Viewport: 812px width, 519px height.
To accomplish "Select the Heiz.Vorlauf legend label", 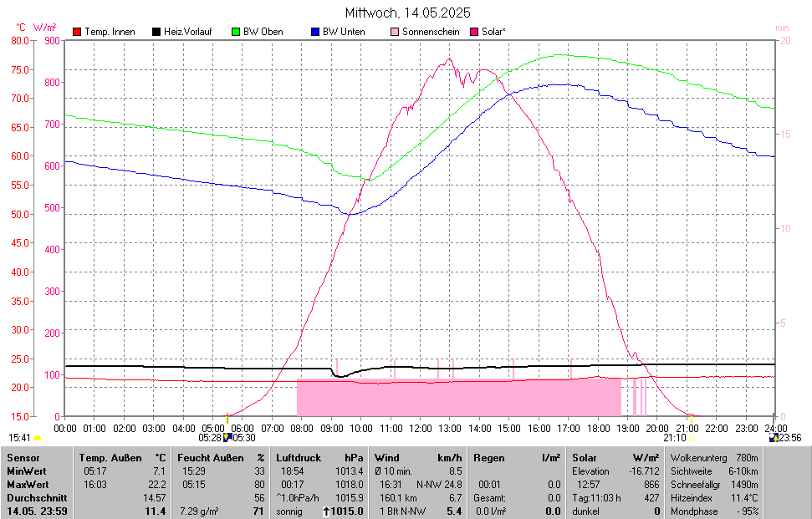I will (188, 32).
